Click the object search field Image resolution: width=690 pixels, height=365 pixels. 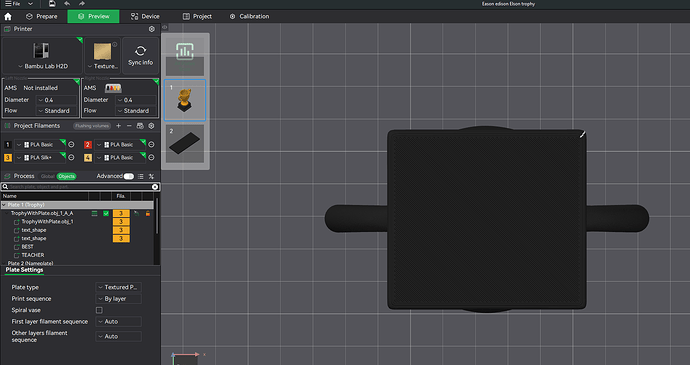click(x=80, y=187)
